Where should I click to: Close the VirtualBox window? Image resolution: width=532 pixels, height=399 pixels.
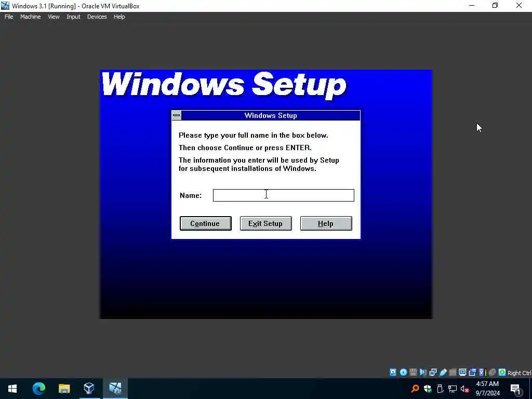[519, 6]
